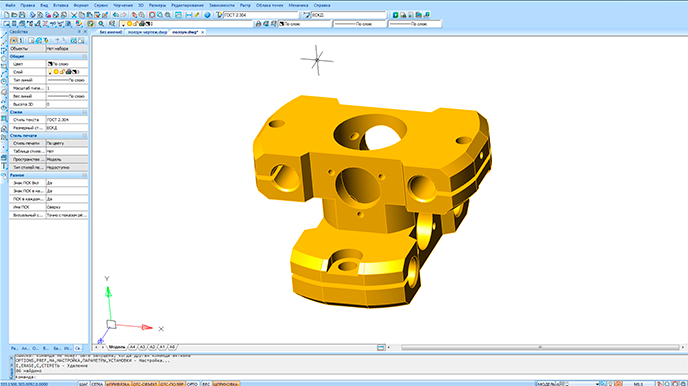Open the Черчение menu

123,5
